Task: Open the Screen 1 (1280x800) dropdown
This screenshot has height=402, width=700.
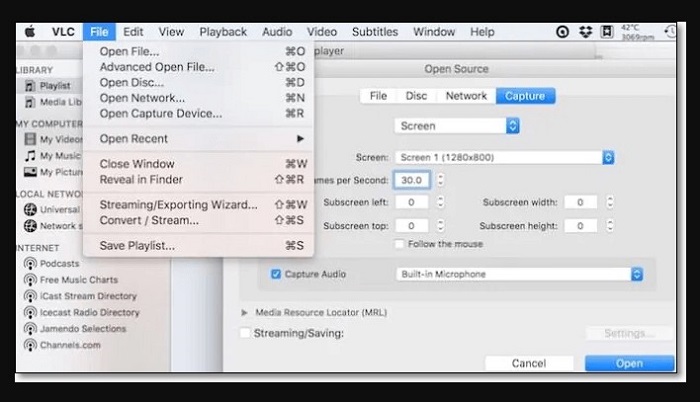Action: [504, 157]
